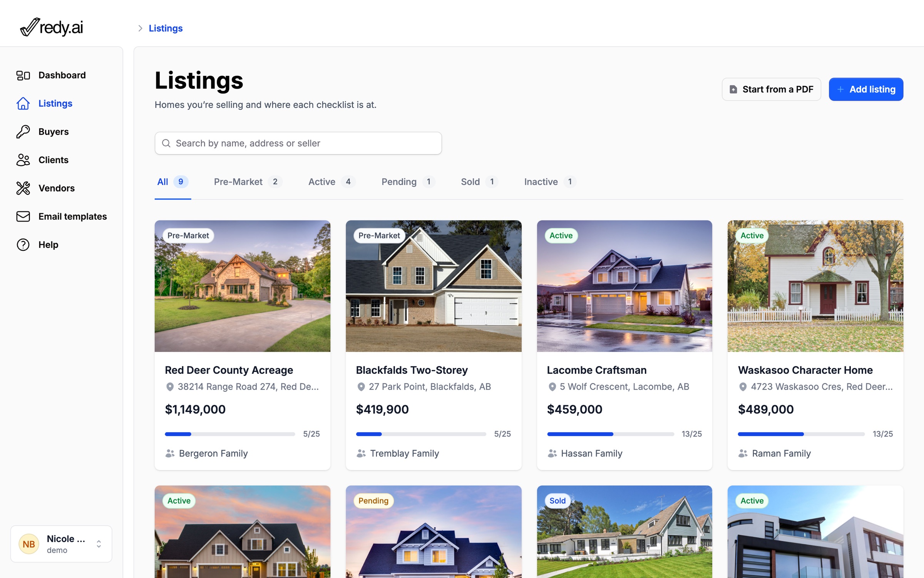Focus the search by name field
924x578 pixels.
point(298,143)
